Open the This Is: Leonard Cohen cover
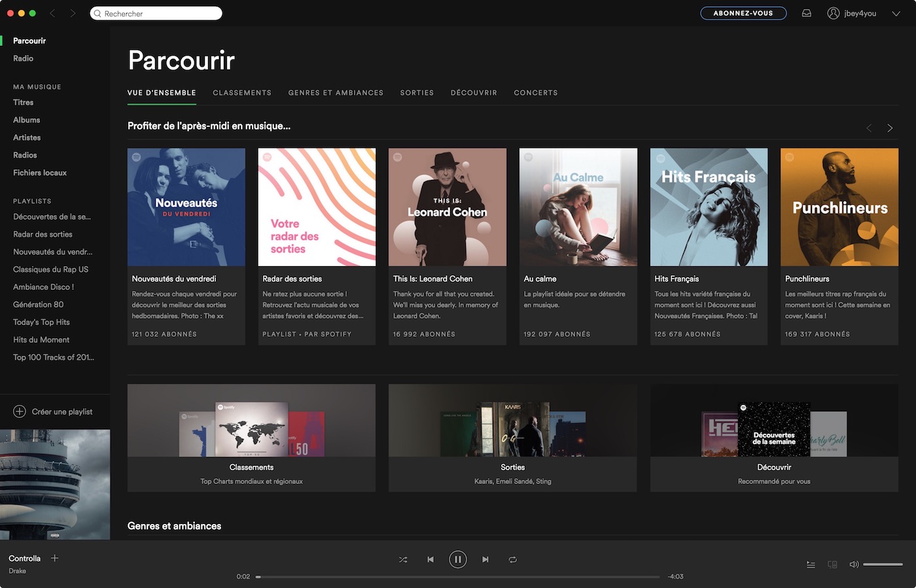This screenshot has height=588, width=916. (448, 207)
